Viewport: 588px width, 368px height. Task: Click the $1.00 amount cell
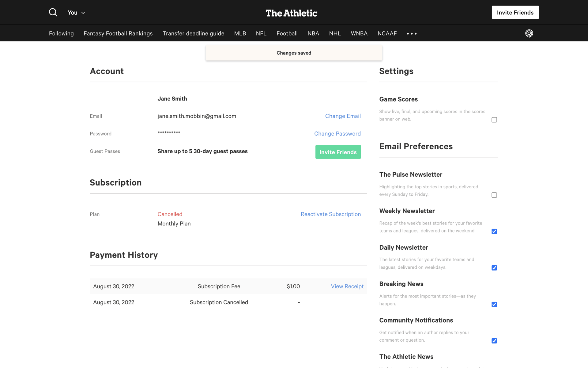[x=293, y=286]
